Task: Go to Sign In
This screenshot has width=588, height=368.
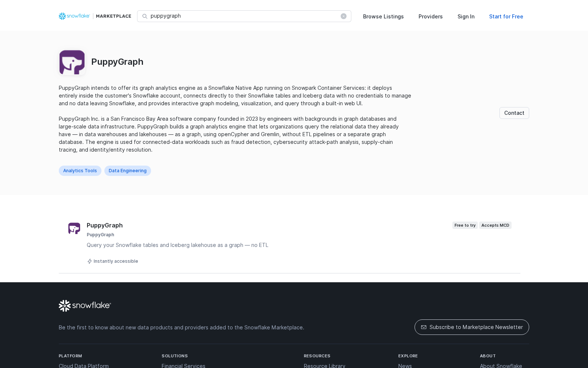Action: [x=466, y=17]
